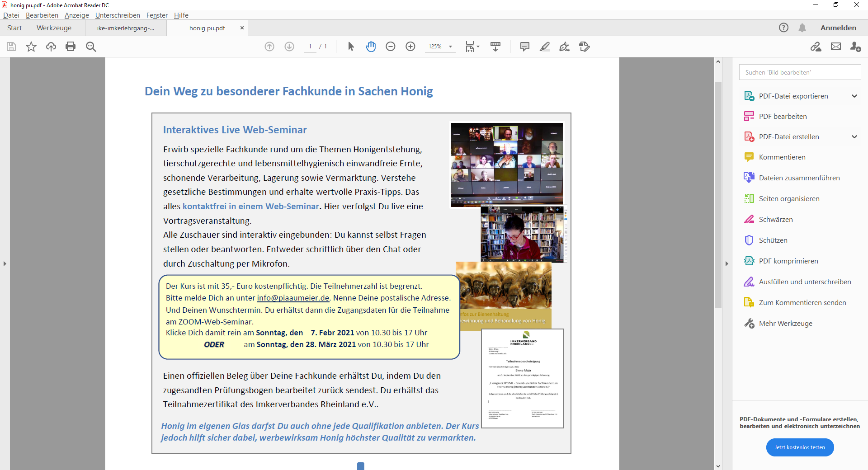Click Jetzt kostenlos testen button
Viewport: 868px width, 470px height.
tap(800, 447)
